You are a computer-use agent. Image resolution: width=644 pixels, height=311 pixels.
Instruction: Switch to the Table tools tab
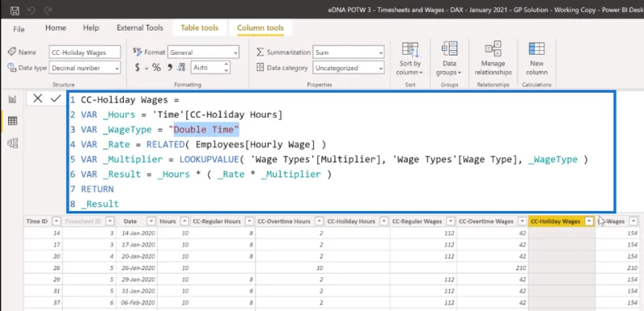(x=199, y=28)
